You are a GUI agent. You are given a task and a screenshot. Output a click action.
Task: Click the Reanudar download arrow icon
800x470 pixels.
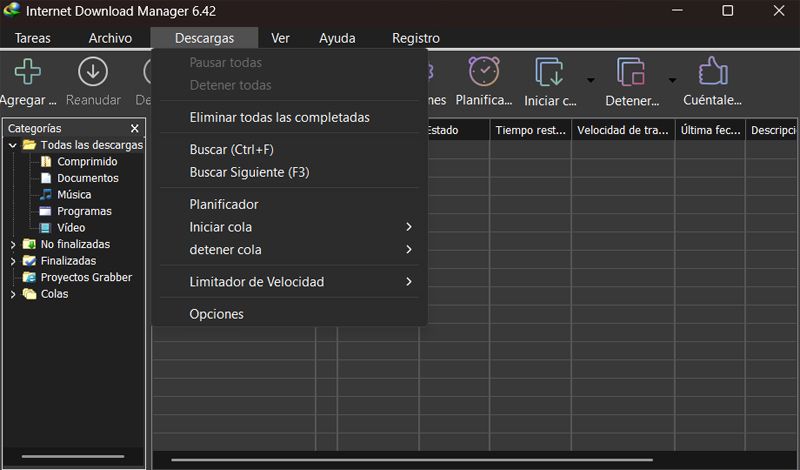pos(93,71)
